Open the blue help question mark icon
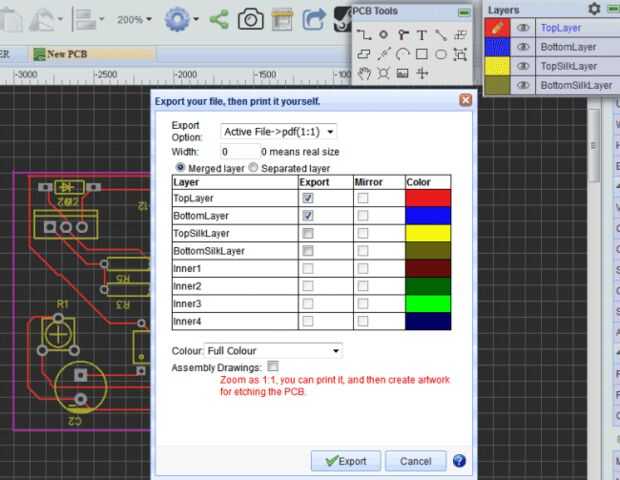The image size is (620, 480). point(459,461)
